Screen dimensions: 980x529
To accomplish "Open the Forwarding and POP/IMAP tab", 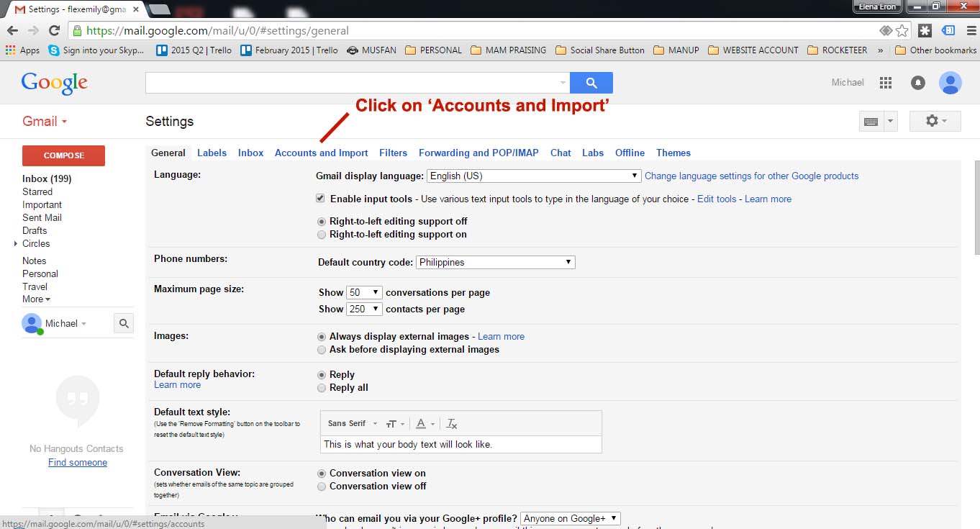I will click(478, 153).
